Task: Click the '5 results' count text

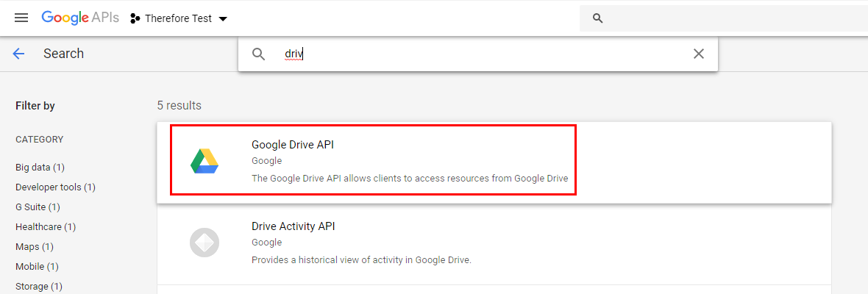Action: click(x=179, y=105)
